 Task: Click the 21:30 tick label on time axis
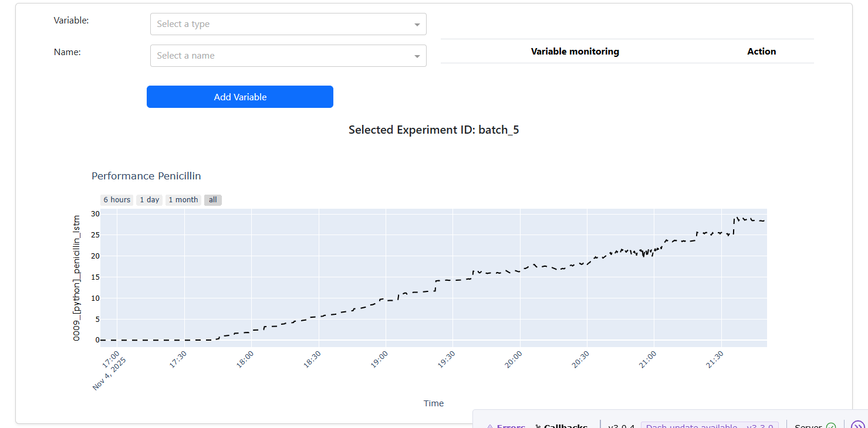(715, 359)
